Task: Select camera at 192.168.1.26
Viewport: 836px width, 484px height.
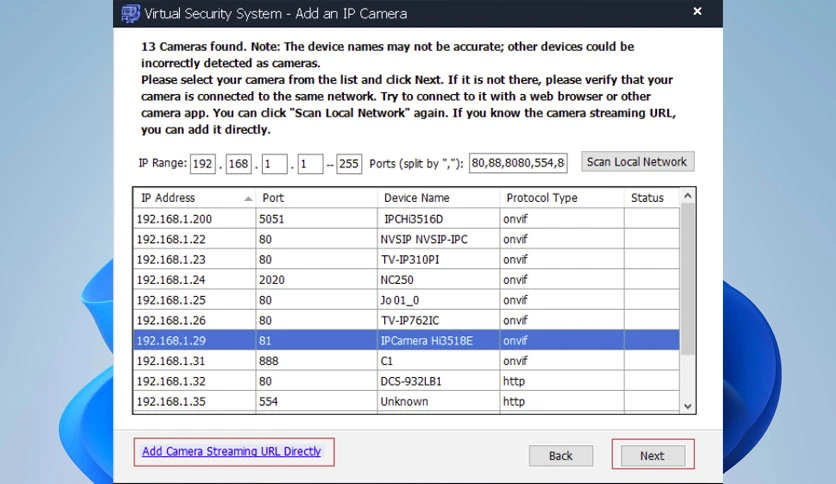Action: tap(406, 320)
